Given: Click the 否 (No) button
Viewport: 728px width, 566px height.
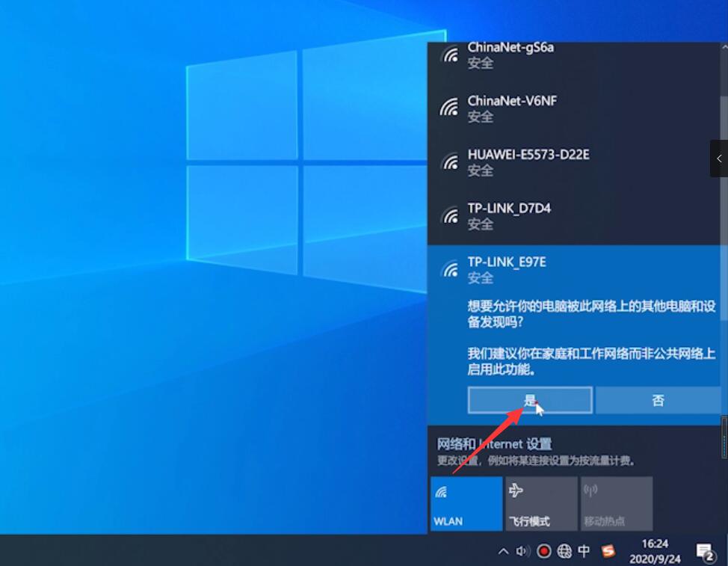Looking at the screenshot, I should [658, 400].
